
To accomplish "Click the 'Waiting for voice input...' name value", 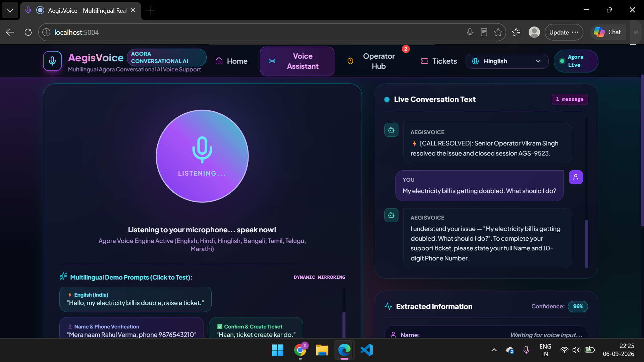I will [546, 335].
